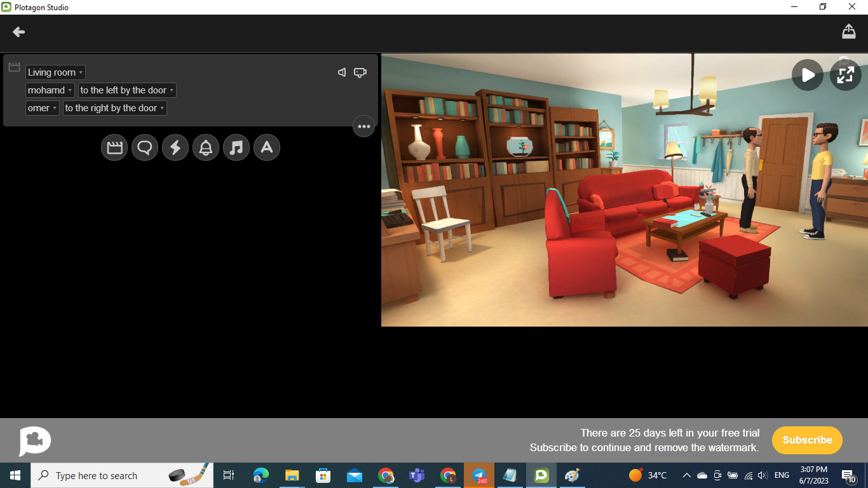Screen dimensions: 868x488
Task: Click the ENG language indicator
Action: (782, 475)
